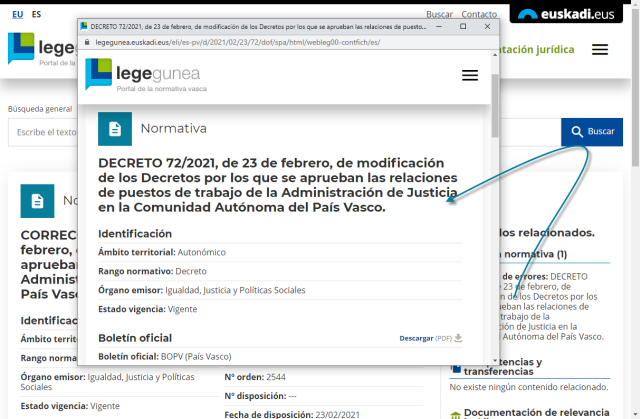Click the Normativa document icon in the popup
The width and height of the screenshot is (640, 419).
point(115,129)
